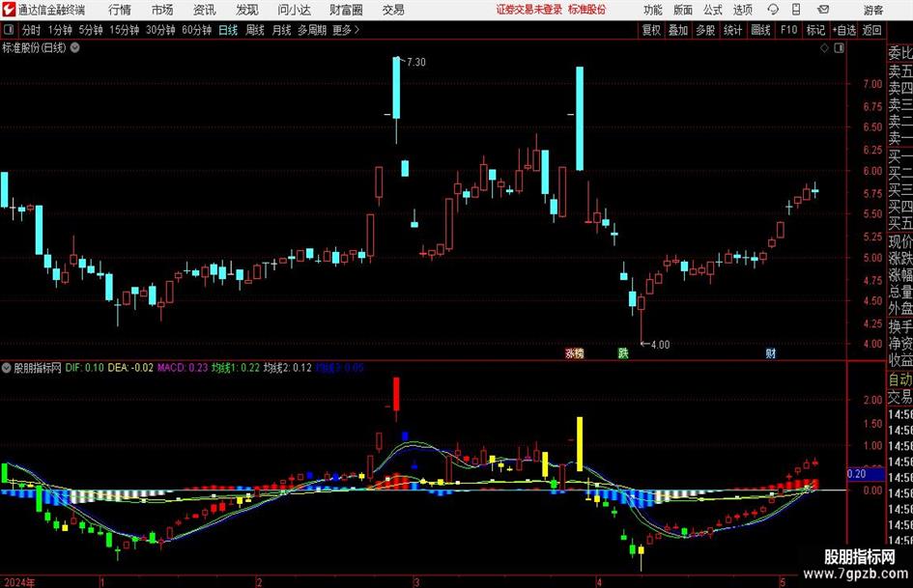Click the 标记 mark button

[815, 30]
